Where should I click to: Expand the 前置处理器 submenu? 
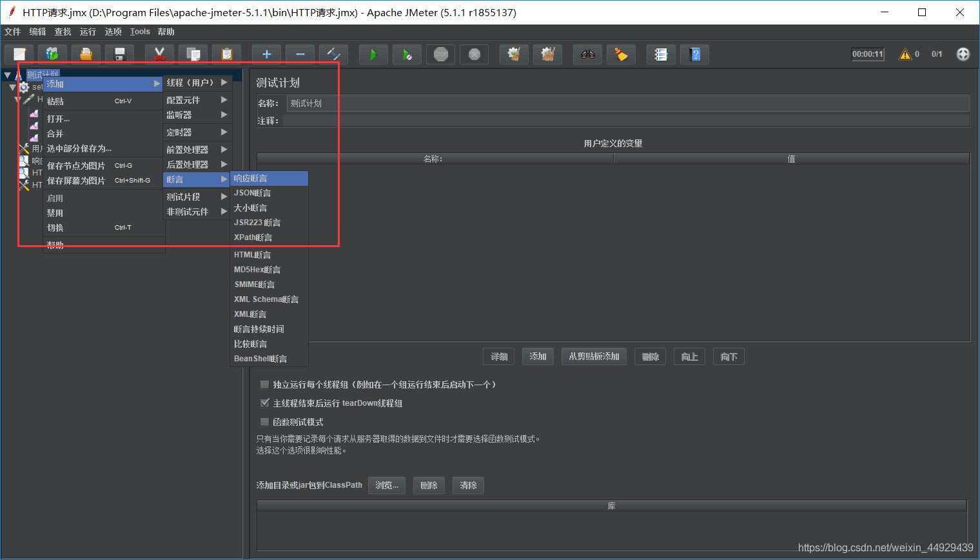click(197, 150)
